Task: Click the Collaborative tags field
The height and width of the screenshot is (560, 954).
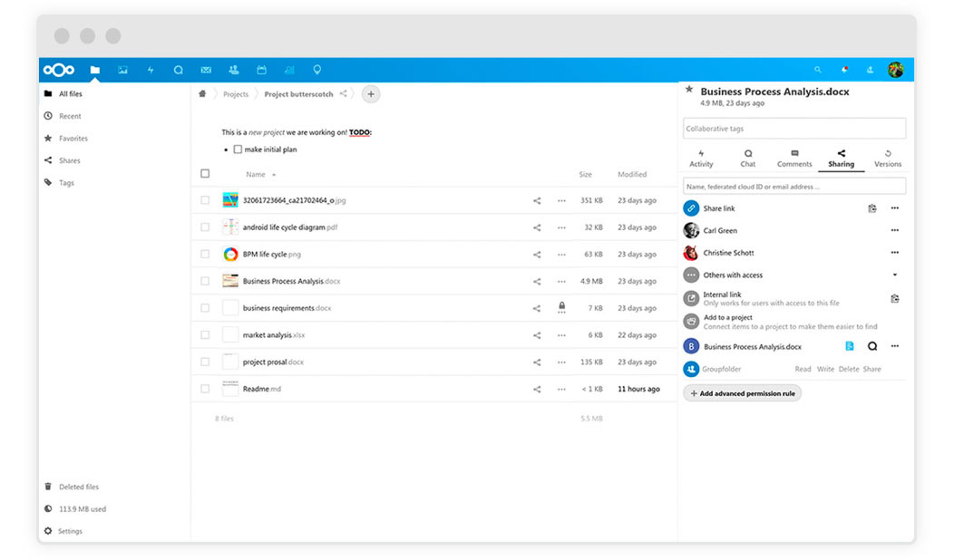Action: (794, 129)
